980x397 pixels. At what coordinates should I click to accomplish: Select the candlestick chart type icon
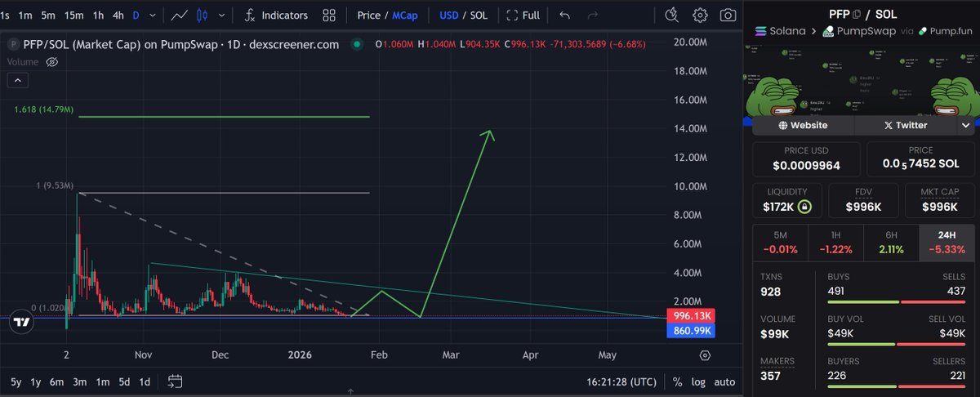tap(202, 15)
